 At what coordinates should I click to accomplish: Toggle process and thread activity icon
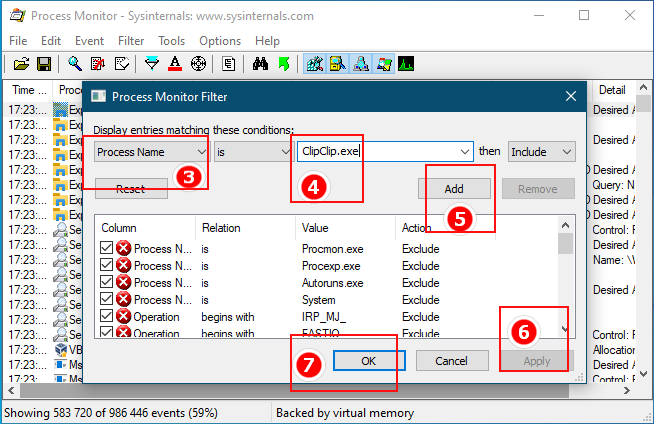(x=384, y=64)
